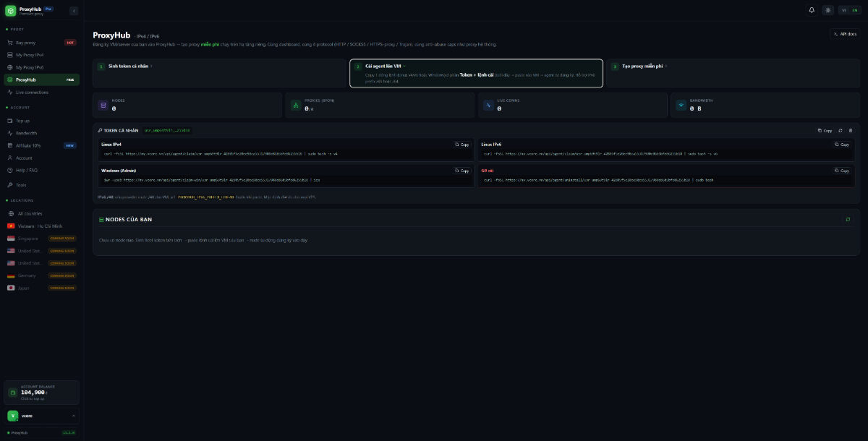Viewport: 868px width, 441px height.
Task: Open My Proxy IPv6 in sidebar
Action: click(x=41, y=67)
